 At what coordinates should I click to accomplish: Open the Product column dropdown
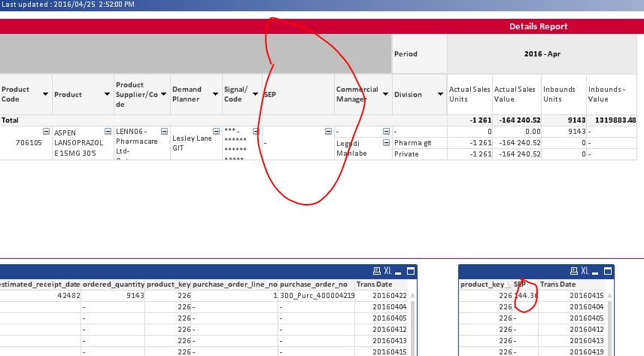(x=107, y=94)
